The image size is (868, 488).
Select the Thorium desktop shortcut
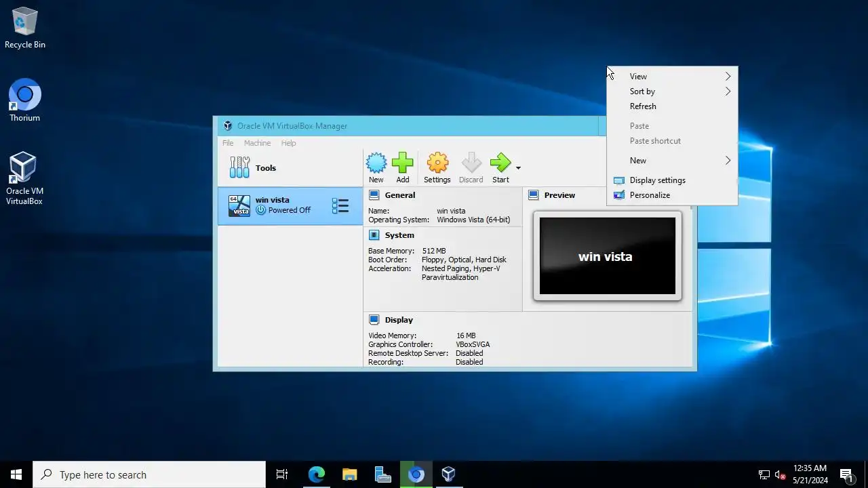(25, 101)
